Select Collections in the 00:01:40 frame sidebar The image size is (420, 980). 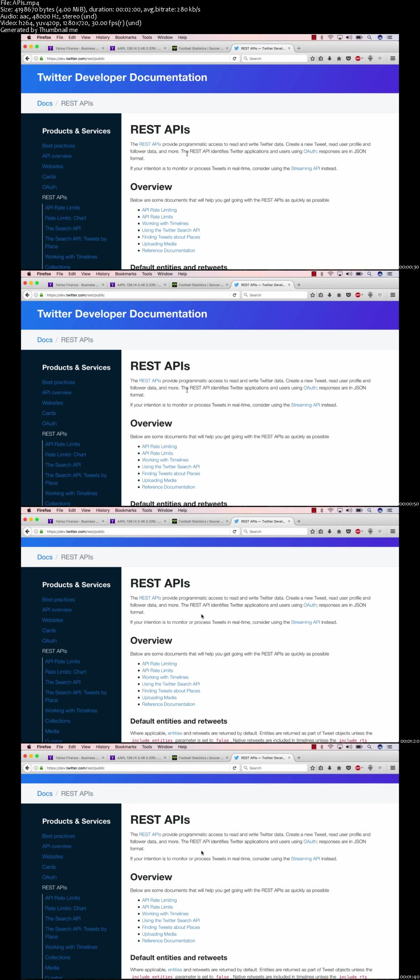tap(58, 957)
